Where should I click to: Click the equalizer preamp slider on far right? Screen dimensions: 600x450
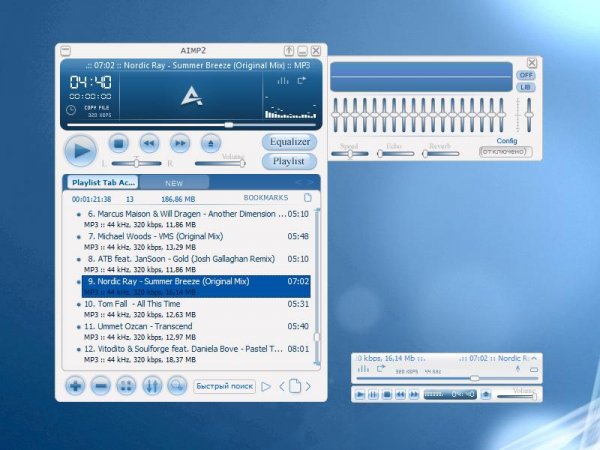(529, 115)
